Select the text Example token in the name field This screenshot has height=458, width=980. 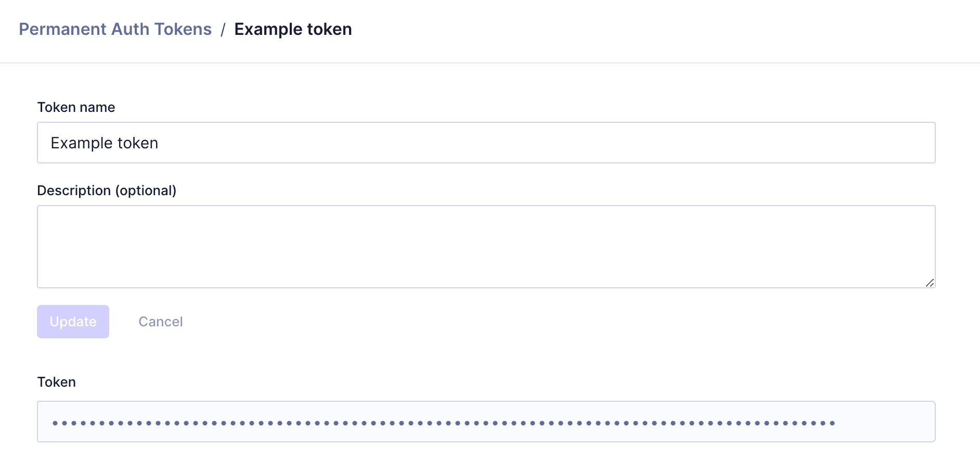tap(104, 143)
